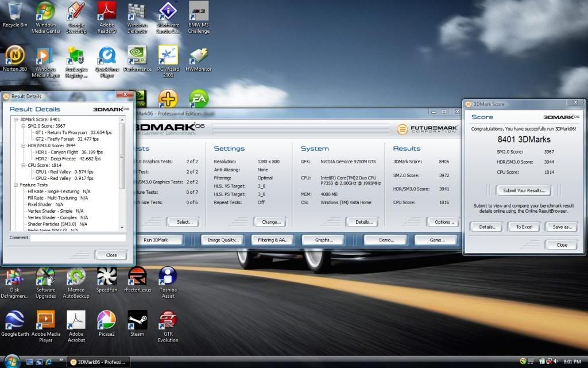Viewport: 588px width, 368px height.
Task: Open the Windows Start orb
Action: 11,361
